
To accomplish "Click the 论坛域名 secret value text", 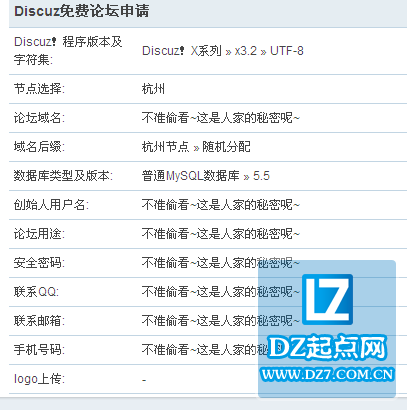I will (x=221, y=118).
